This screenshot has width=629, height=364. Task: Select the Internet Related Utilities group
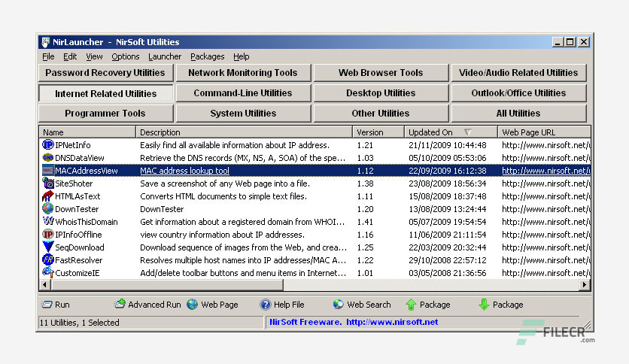[106, 93]
